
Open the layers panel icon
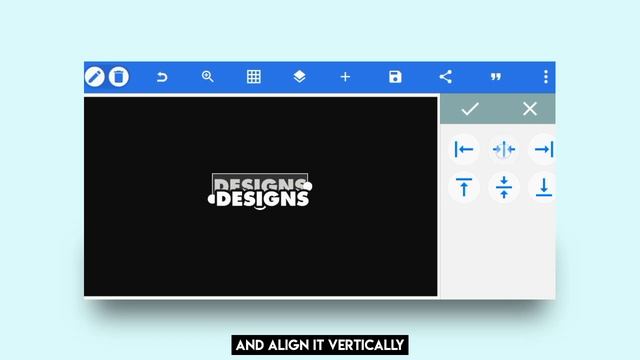(x=300, y=77)
